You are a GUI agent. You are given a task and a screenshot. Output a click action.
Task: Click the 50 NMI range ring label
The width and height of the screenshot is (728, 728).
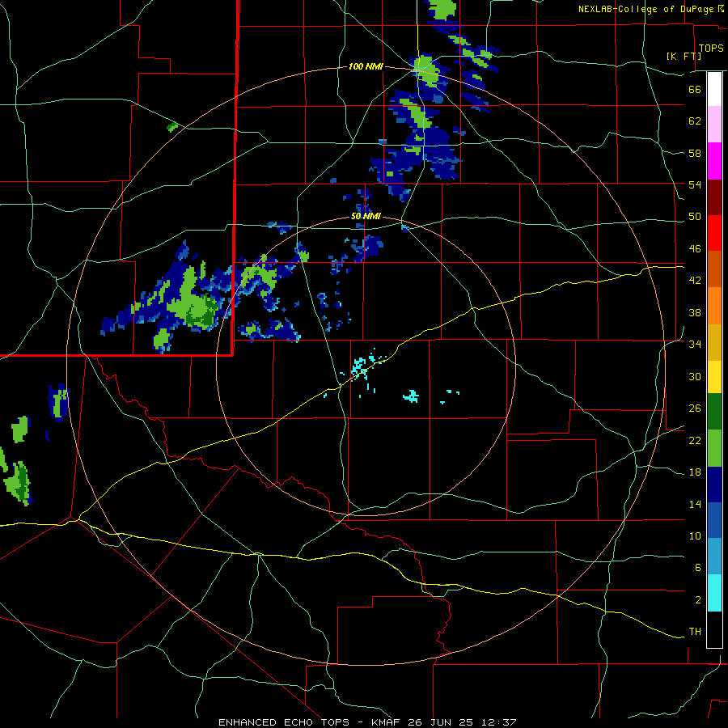point(366,216)
